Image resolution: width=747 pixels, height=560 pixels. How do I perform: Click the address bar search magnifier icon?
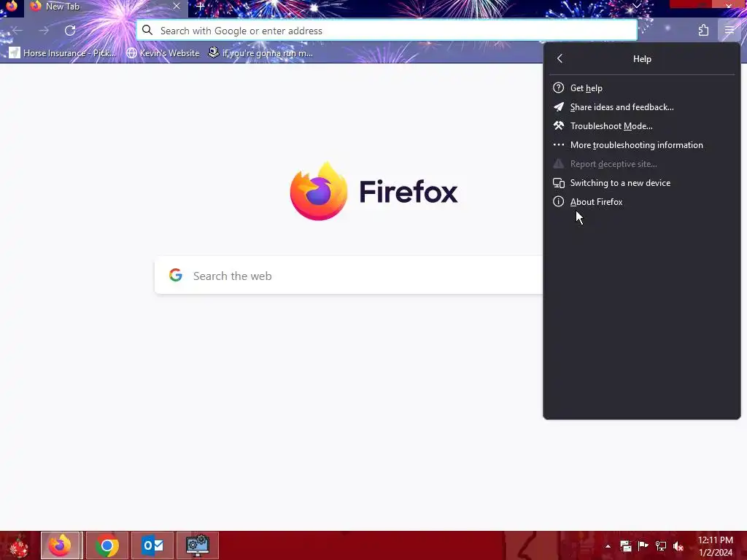pyautogui.click(x=147, y=31)
